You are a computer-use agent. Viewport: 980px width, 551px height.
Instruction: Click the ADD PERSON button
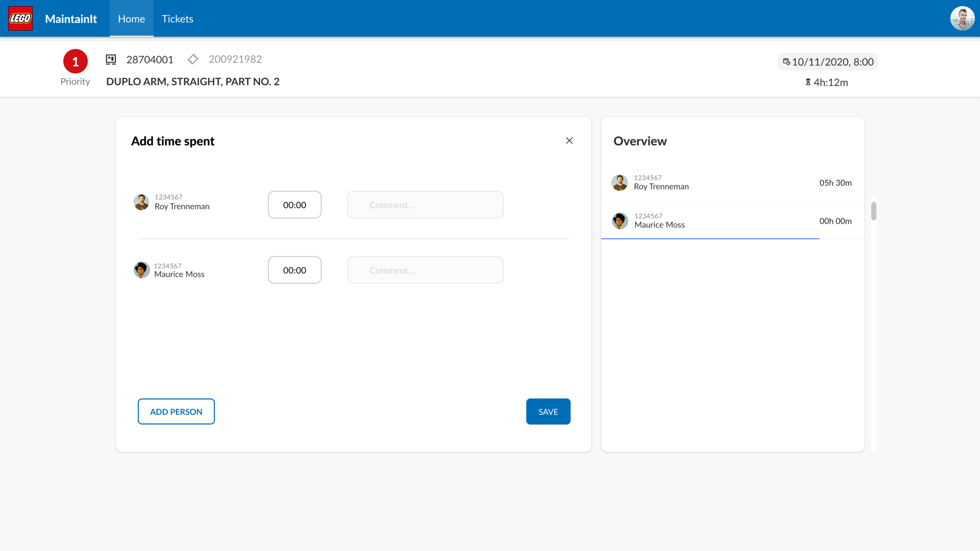coord(176,411)
